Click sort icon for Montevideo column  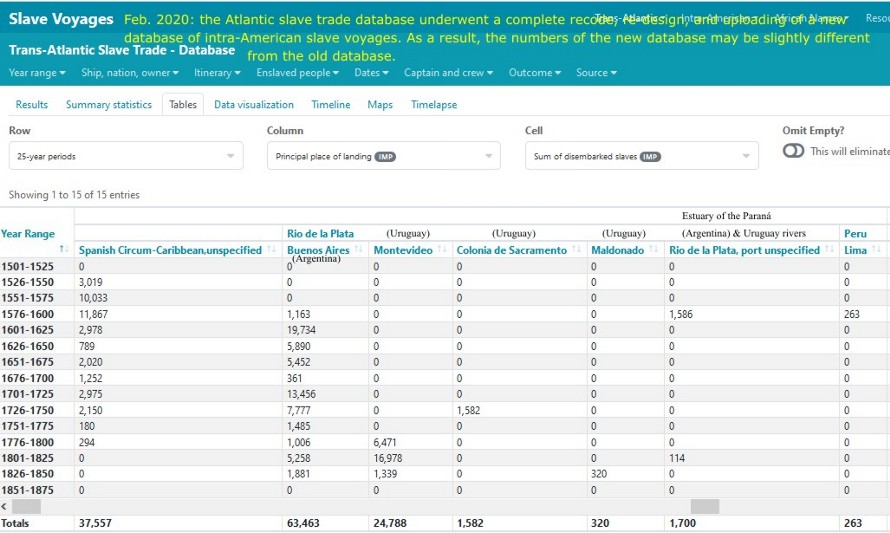click(x=443, y=250)
